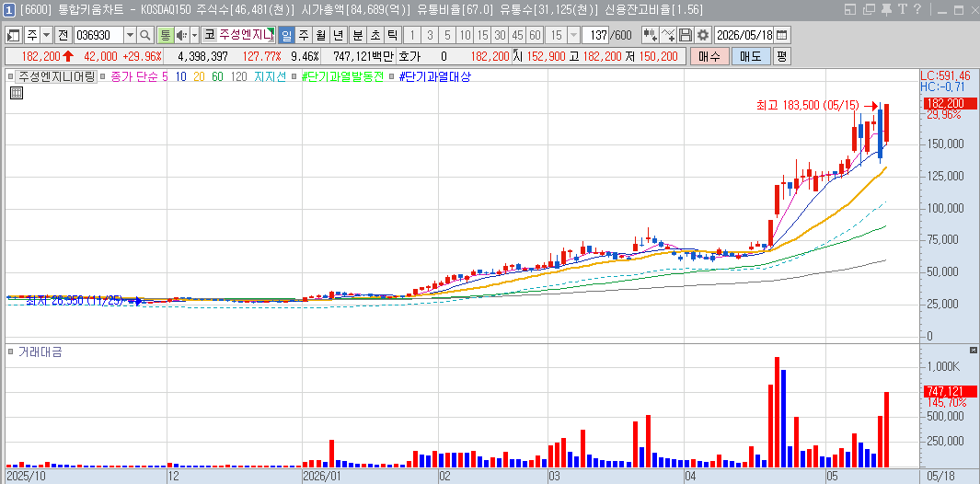Click the orange 20 moving average label
The width and height of the screenshot is (980, 484).
[199, 77]
